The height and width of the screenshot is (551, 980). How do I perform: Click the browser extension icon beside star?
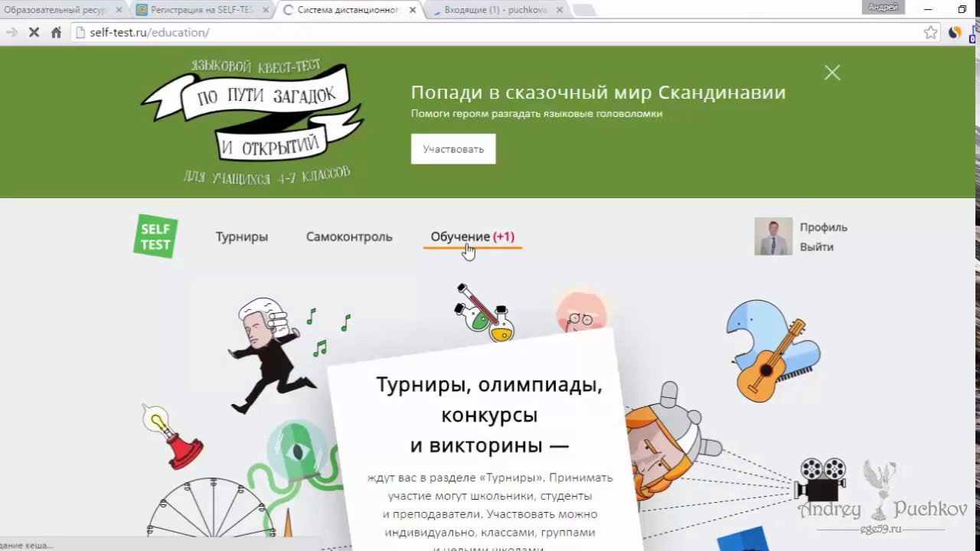(955, 32)
